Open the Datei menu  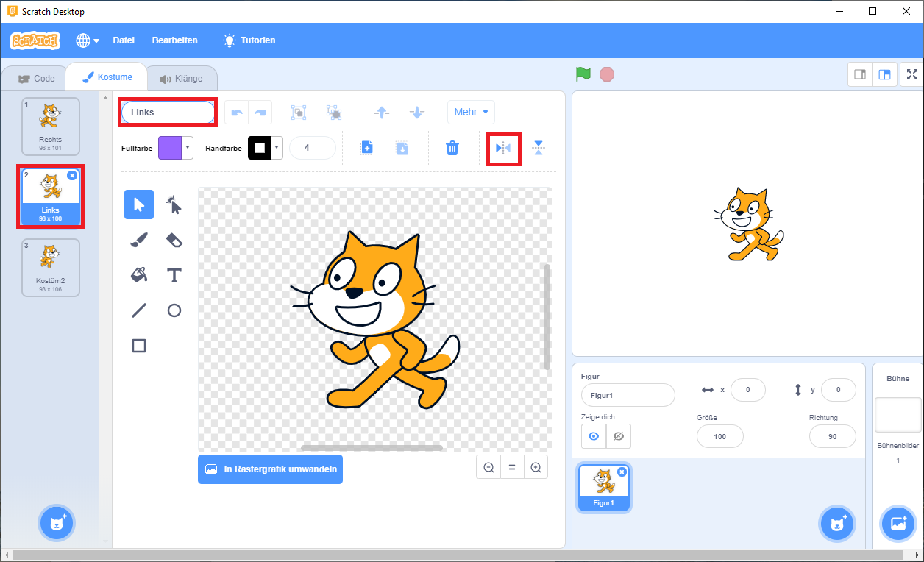click(124, 40)
